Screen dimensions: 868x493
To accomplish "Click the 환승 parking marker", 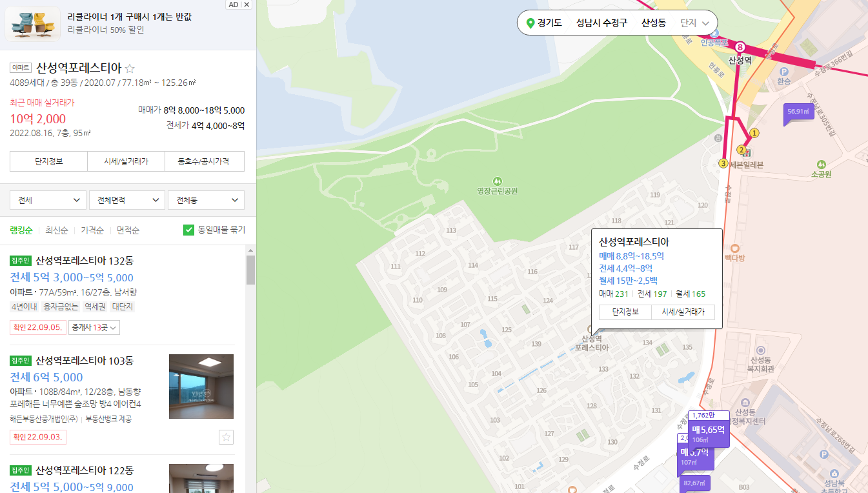I will pos(785,72).
